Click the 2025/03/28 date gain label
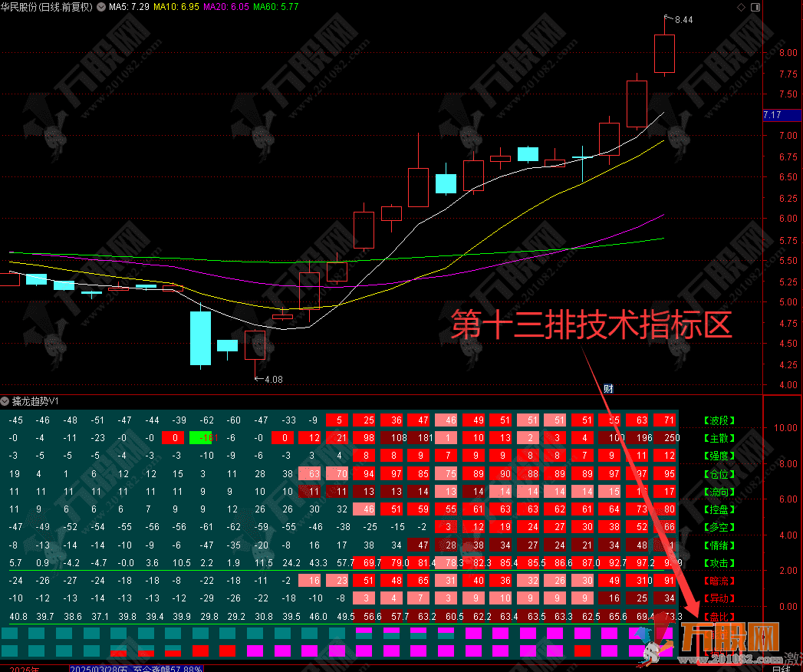The image size is (803, 672). [x=137, y=668]
